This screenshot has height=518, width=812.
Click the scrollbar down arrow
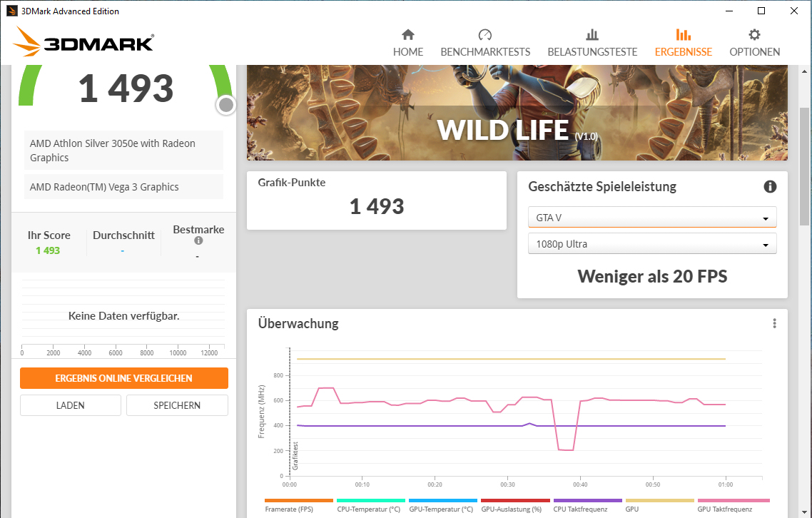[803, 512]
